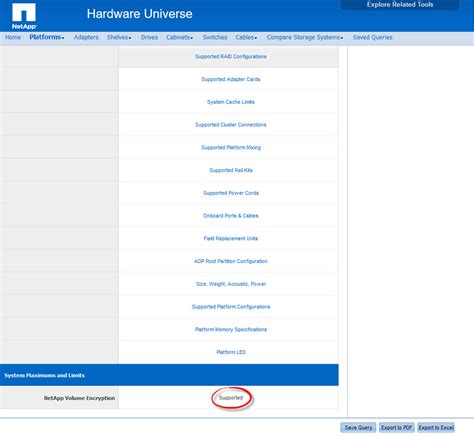The image size is (474, 436).
Task: Open ADP Root Partition Configuration link
Action: 231,261
